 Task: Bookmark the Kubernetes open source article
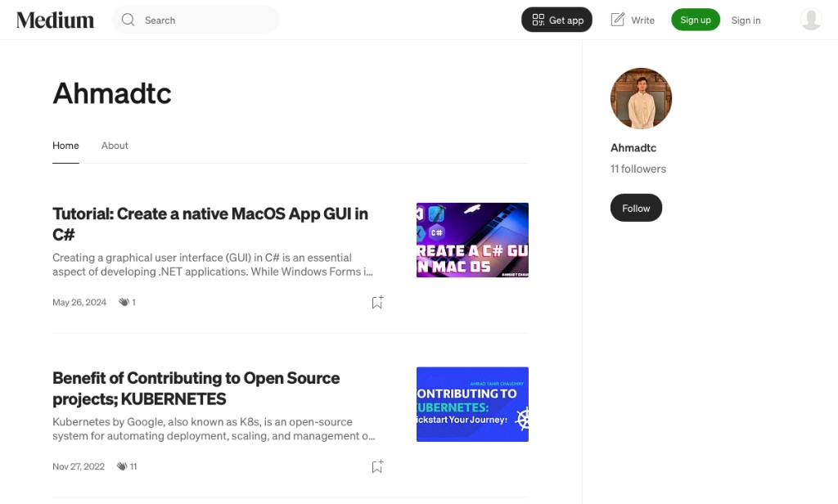(376, 466)
